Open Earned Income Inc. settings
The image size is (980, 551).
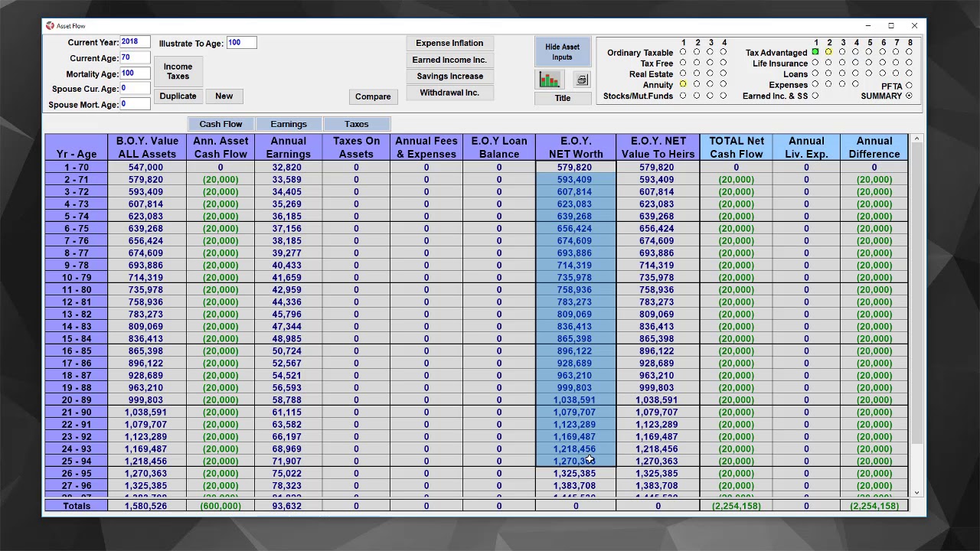(x=449, y=60)
